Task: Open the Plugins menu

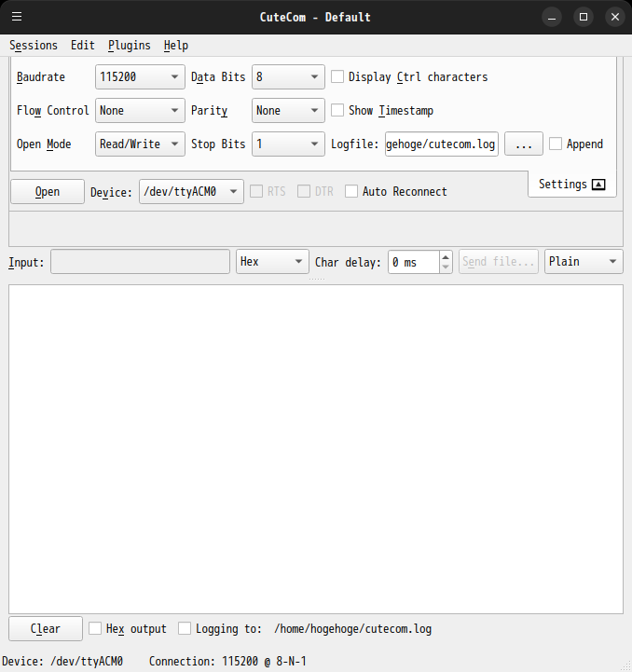Action: [129, 45]
